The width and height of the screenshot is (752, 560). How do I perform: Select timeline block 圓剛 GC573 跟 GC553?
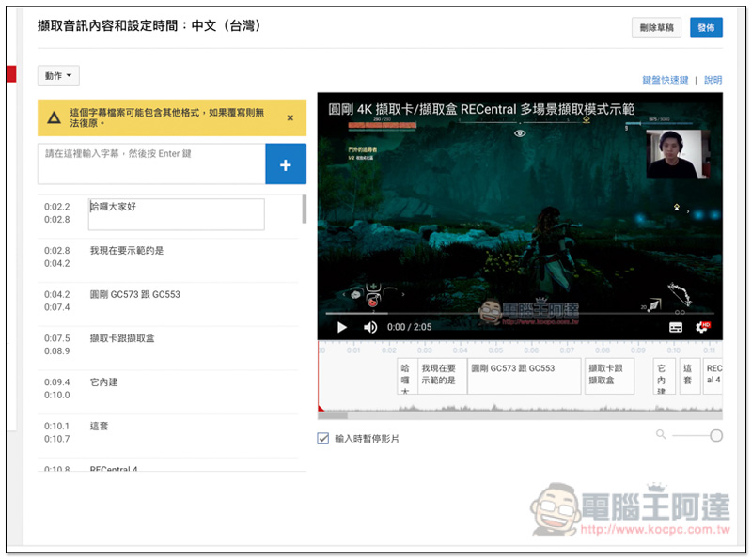(525, 376)
